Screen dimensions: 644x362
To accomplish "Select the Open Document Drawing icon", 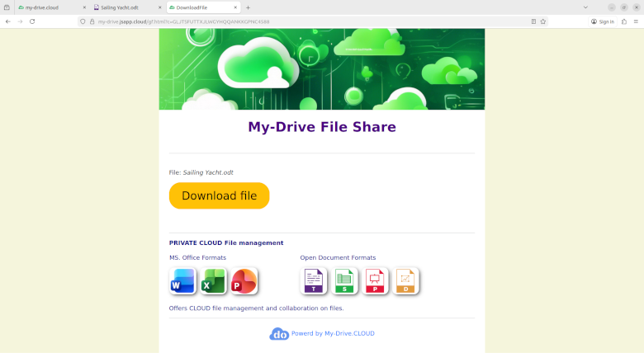I will point(405,281).
